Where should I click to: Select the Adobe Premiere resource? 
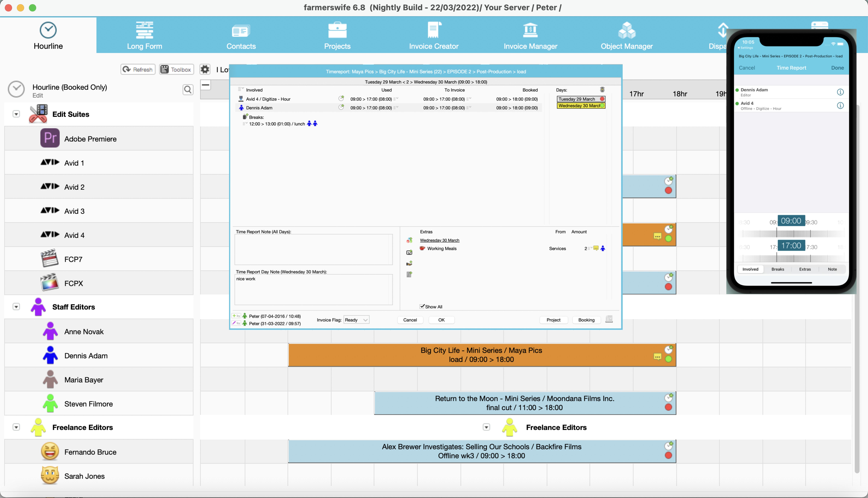pos(99,139)
